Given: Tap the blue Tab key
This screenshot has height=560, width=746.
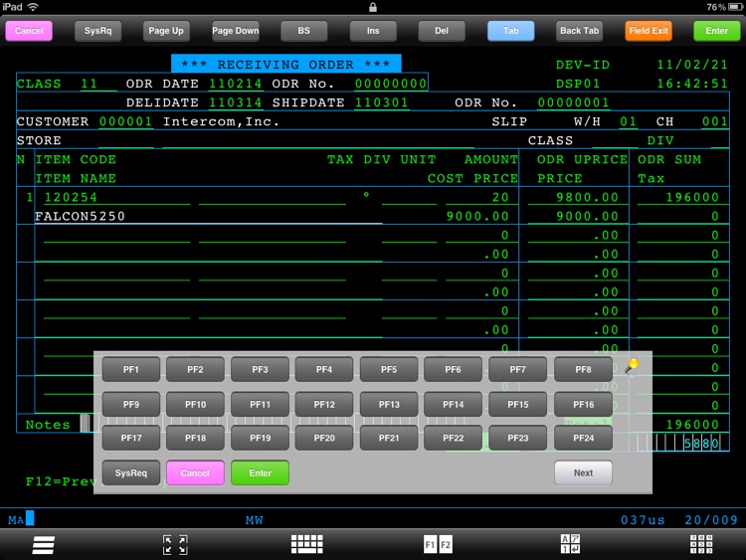Looking at the screenshot, I should 511,31.
